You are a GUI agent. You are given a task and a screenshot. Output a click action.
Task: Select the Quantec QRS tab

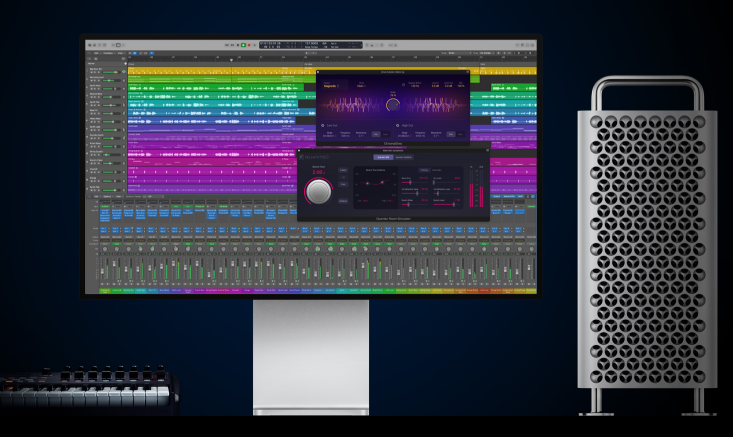click(x=383, y=157)
